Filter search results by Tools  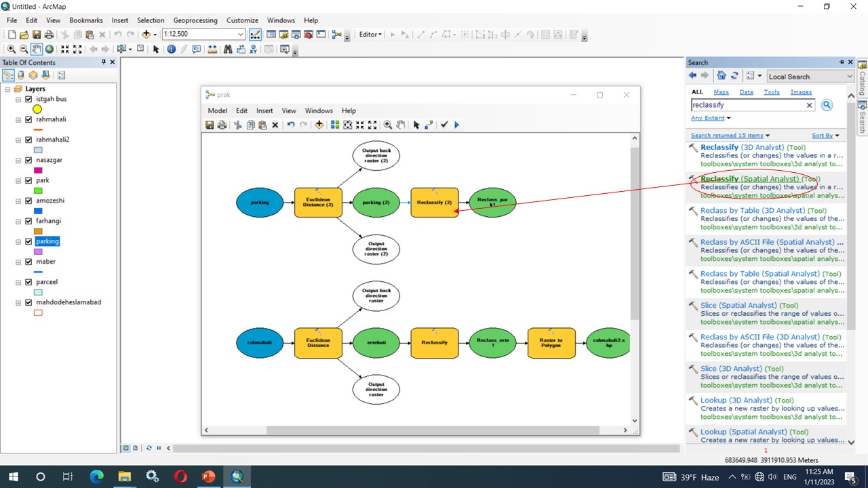point(771,92)
